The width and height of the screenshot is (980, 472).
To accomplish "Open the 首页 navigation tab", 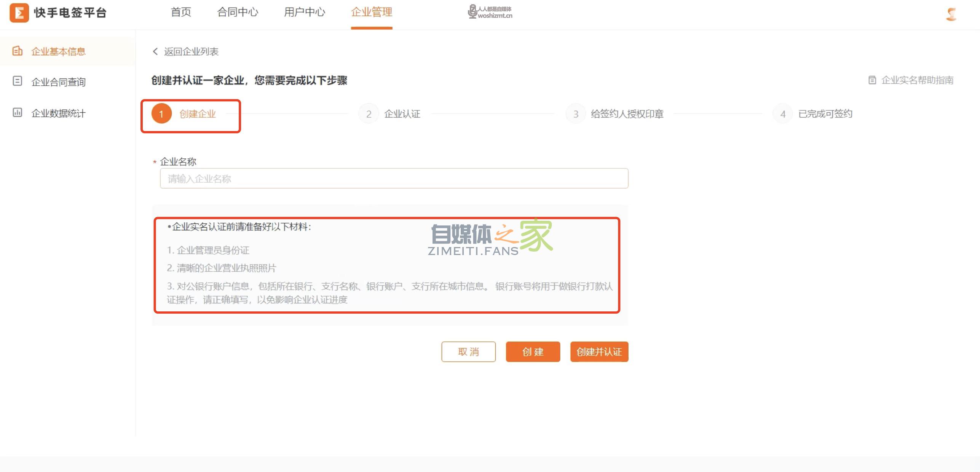I will tap(181, 12).
